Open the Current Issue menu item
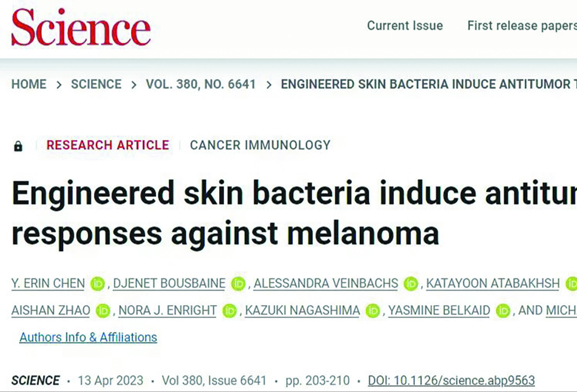Viewport: 577px width, 392px height. tap(405, 25)
